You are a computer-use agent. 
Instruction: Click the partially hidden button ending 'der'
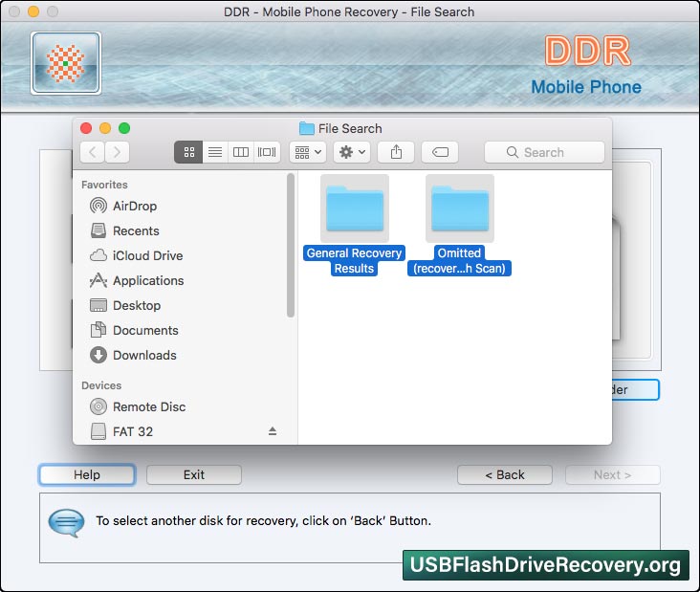point(635,390)
